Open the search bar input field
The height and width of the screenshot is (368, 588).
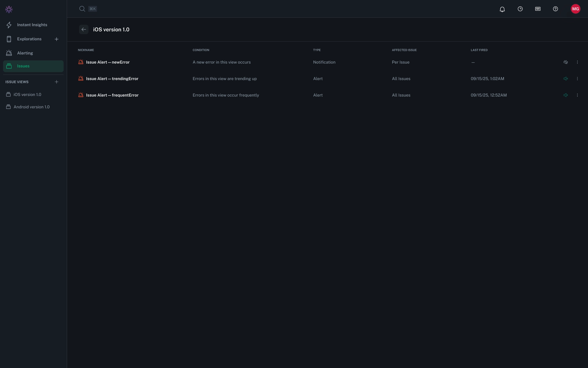(x=88, y=9)
